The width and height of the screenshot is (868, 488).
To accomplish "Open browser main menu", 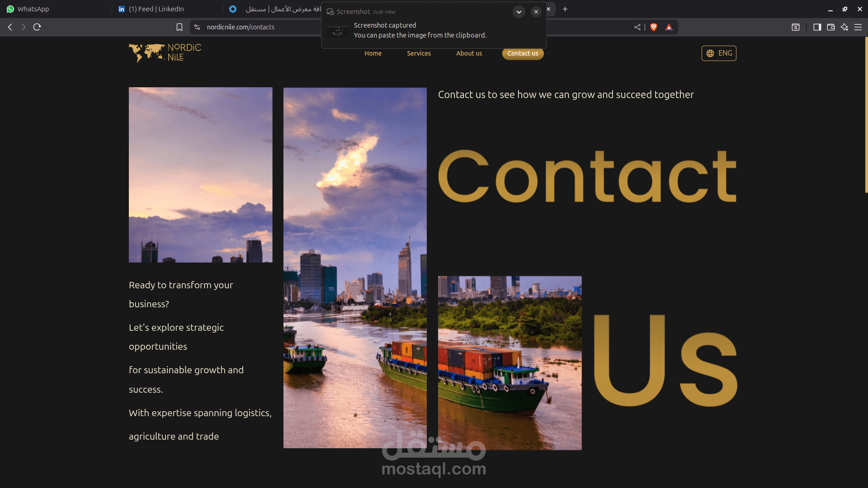I will pos(858,27).
